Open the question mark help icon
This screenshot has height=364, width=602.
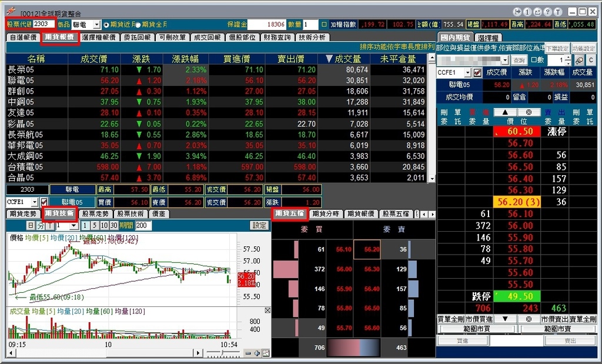[548, 12]
